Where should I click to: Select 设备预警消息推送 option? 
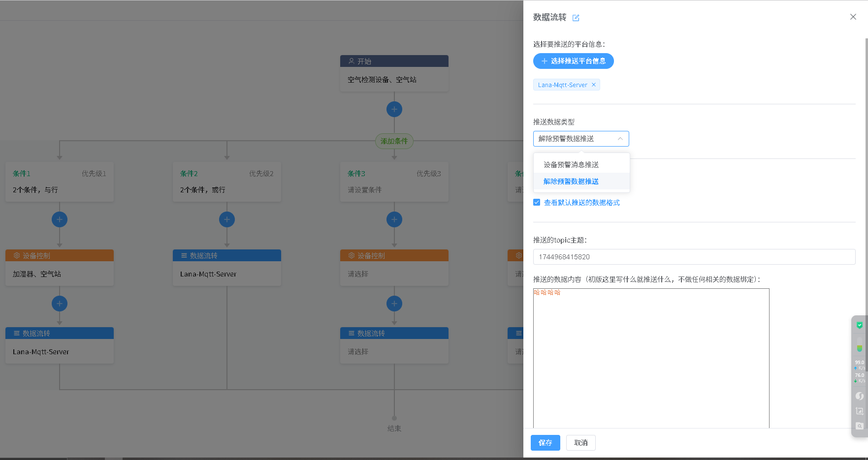coord(571,165)
